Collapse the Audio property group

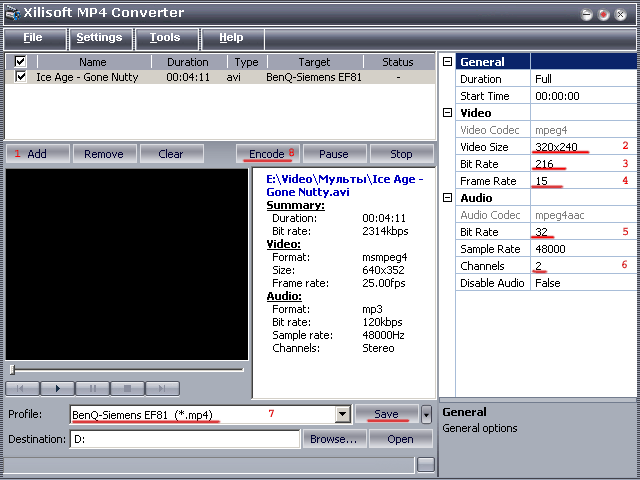coord(447,198)
